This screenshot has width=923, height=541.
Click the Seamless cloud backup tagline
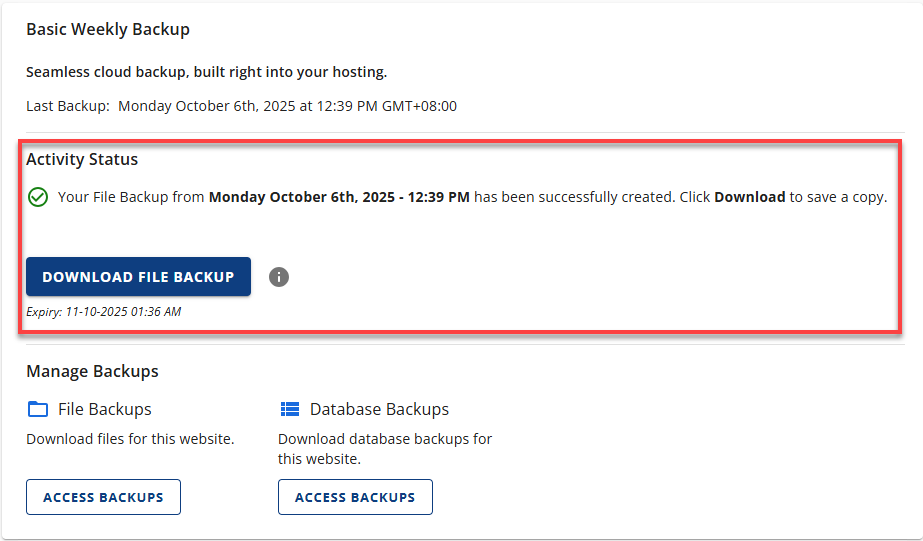click(x=206, y=72)
